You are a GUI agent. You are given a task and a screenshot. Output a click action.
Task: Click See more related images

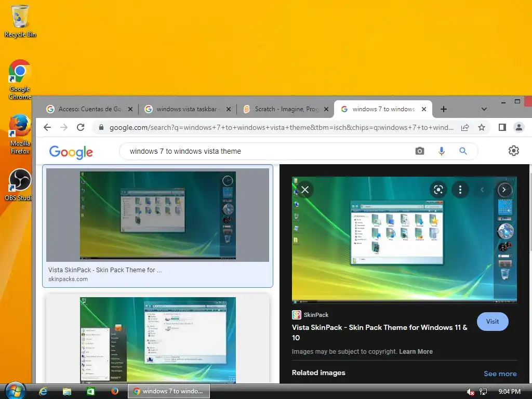(x=500, y=373)
